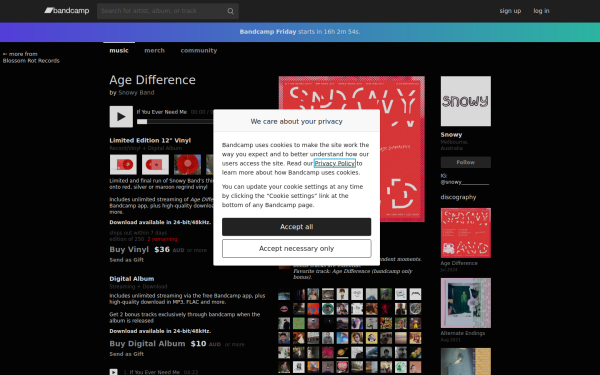Open the Privacy Policy link

(335, 163)
